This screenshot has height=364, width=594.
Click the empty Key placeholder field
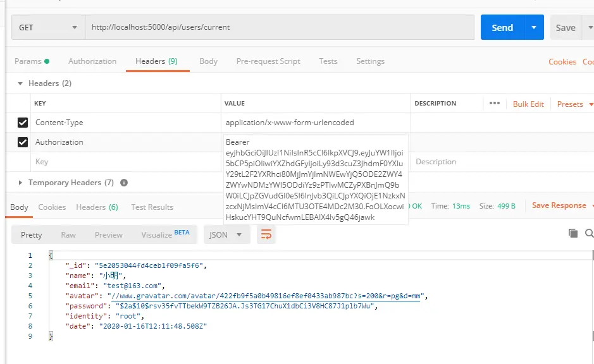click(x=126, y=162)
